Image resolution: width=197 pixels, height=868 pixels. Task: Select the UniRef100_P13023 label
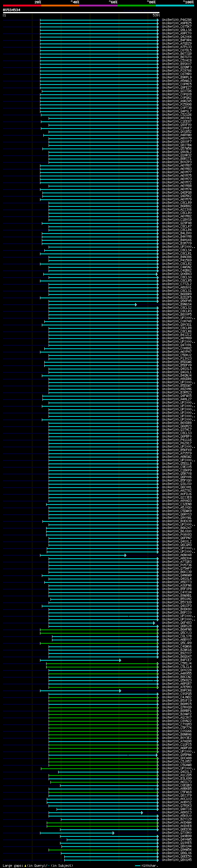tap(176, 358)
